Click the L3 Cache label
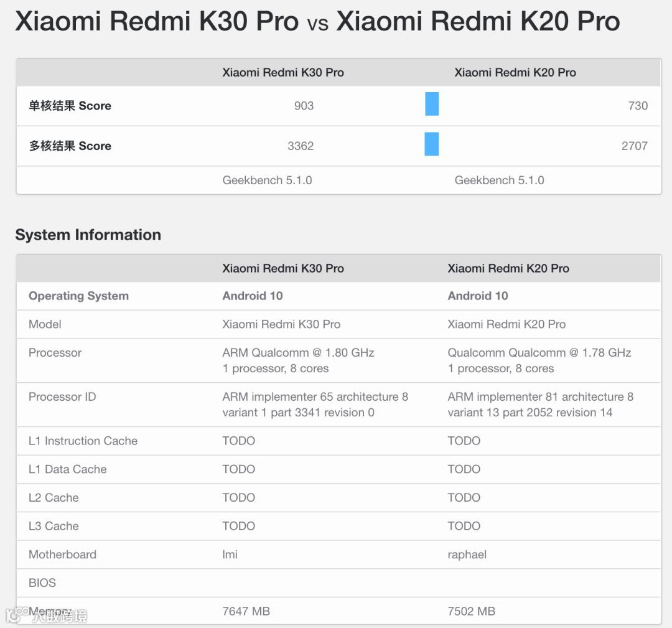 point(54,526)
